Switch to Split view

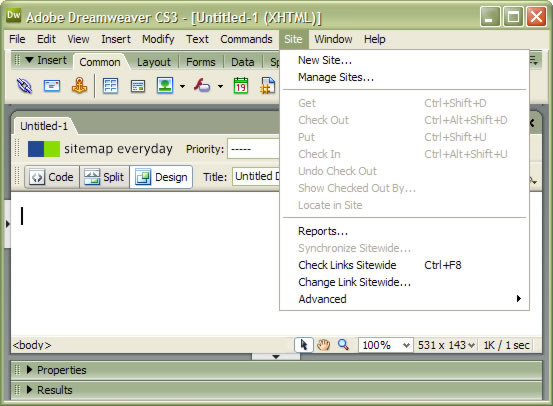104,177
